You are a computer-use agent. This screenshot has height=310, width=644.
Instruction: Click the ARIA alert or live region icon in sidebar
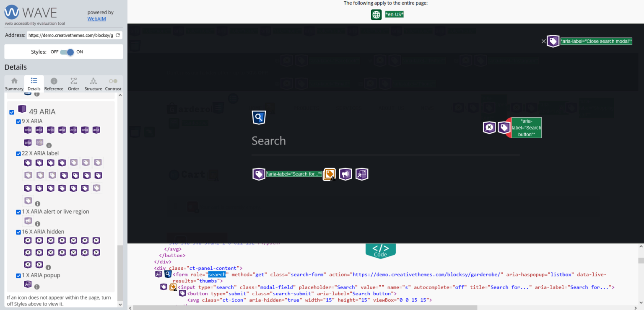point(28,221)
